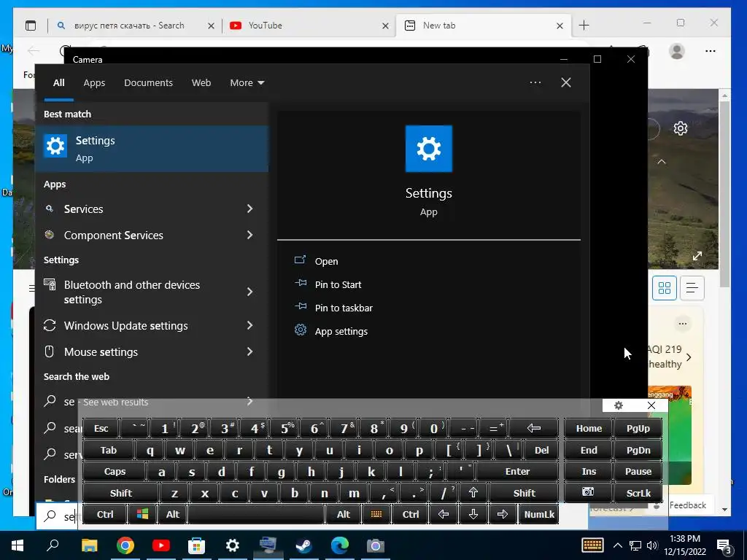Open the Windows Start menu
Screen dimensions: 747x560
click(x=18, y=545)
